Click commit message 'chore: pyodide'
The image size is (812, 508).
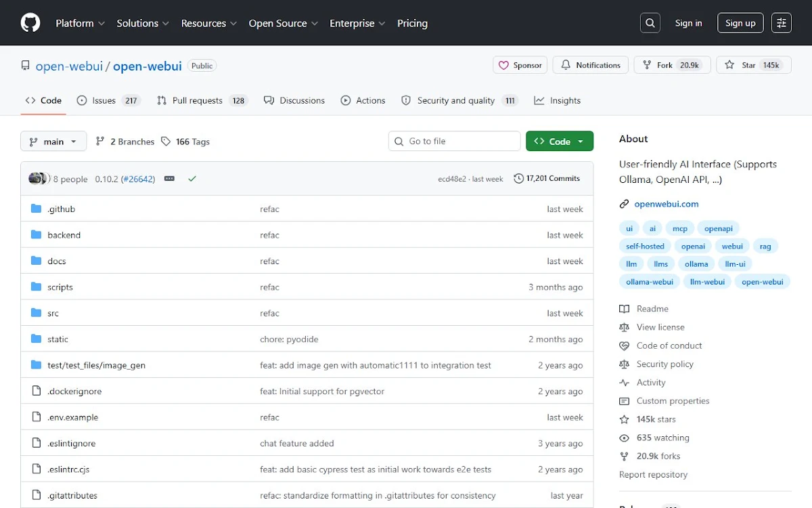289,339
